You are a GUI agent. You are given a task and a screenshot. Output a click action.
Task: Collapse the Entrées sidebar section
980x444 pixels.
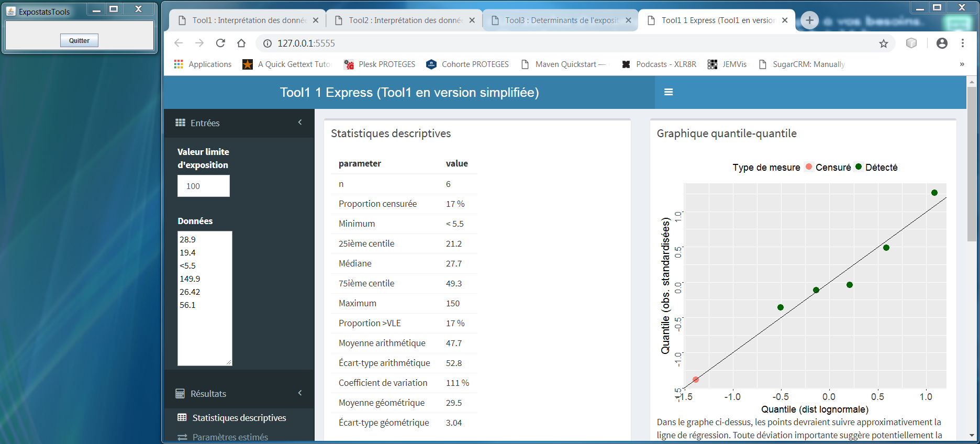pyautogui.click(x=300, y=123)
